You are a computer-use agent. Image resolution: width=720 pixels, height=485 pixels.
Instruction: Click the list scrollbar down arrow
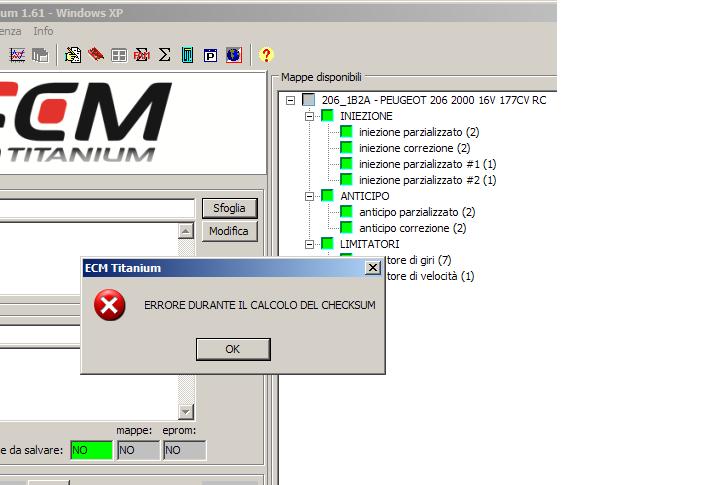186,412
